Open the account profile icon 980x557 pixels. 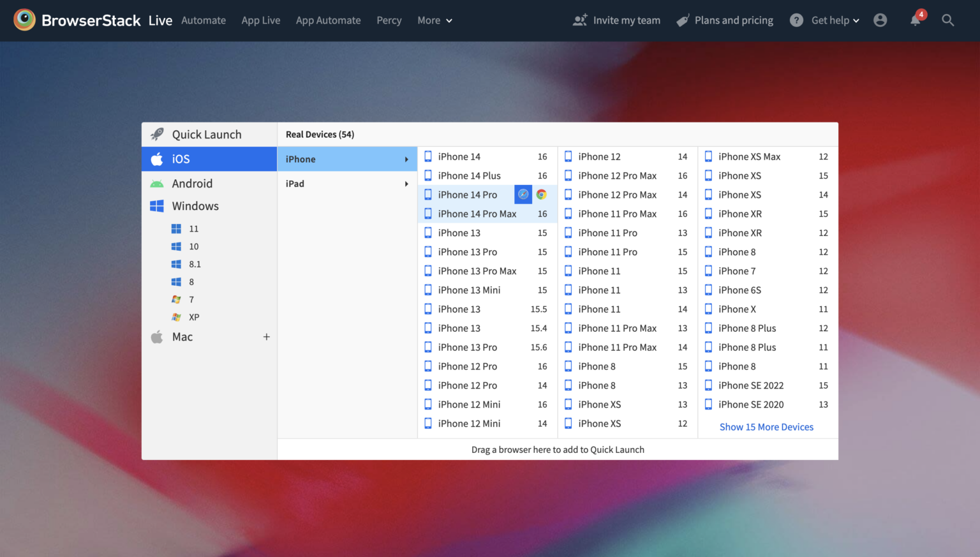[880, 20]
